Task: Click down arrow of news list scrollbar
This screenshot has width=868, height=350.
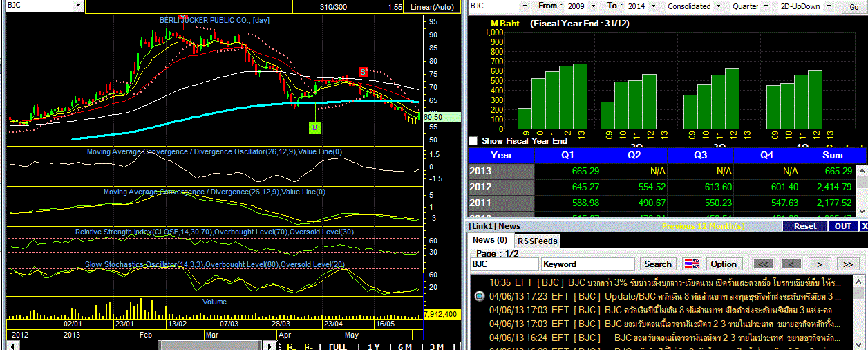Action: (858, 345)
